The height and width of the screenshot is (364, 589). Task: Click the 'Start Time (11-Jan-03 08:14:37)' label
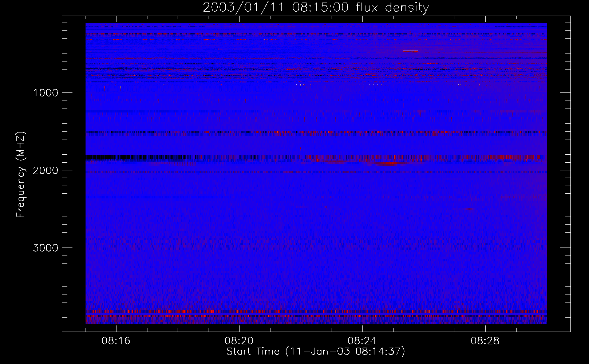(x=316, y=352)
